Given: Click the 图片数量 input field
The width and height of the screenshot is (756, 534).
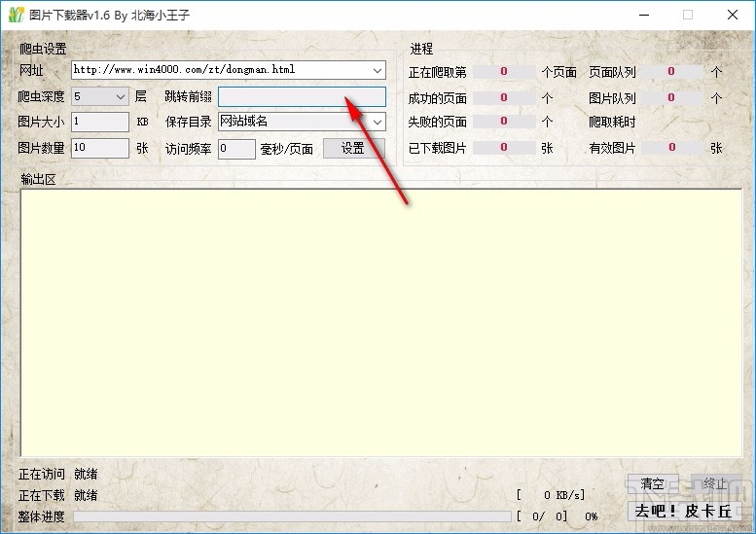Looking at the screenshot, I should [x=100, y=148].
